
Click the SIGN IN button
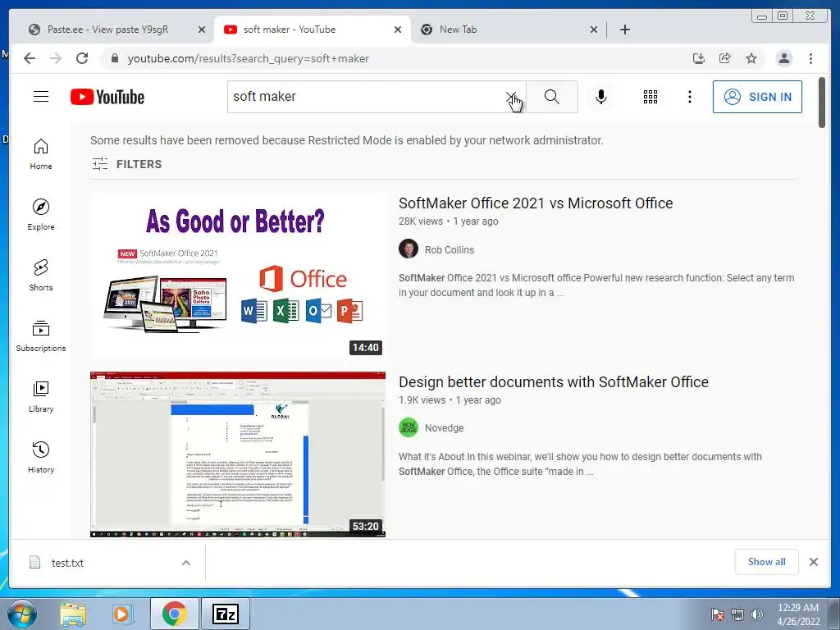click(757, 97)
